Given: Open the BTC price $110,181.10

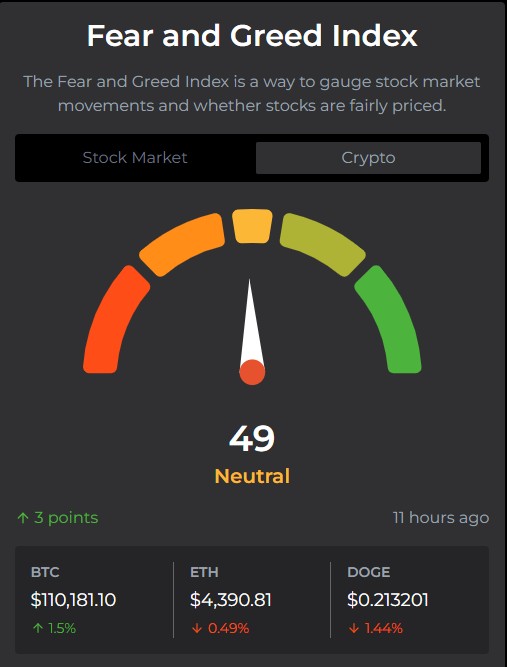Looking at the screenshot, I should click(x=73, y=600).
